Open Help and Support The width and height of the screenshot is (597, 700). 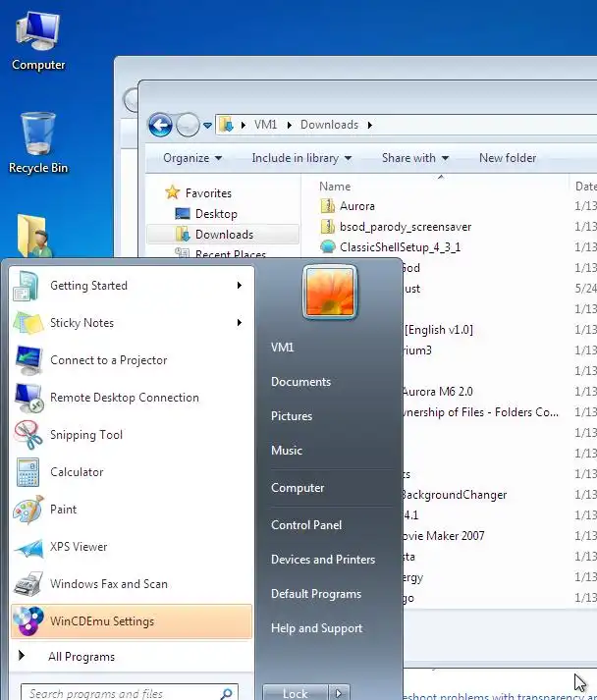pyautogui.click(x=316, y=628)
